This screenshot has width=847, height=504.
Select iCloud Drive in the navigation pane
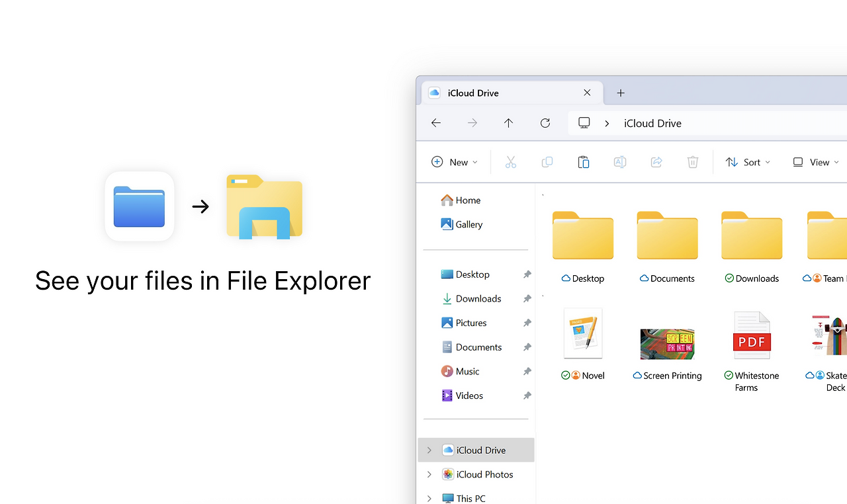click(x=476, y=450)
